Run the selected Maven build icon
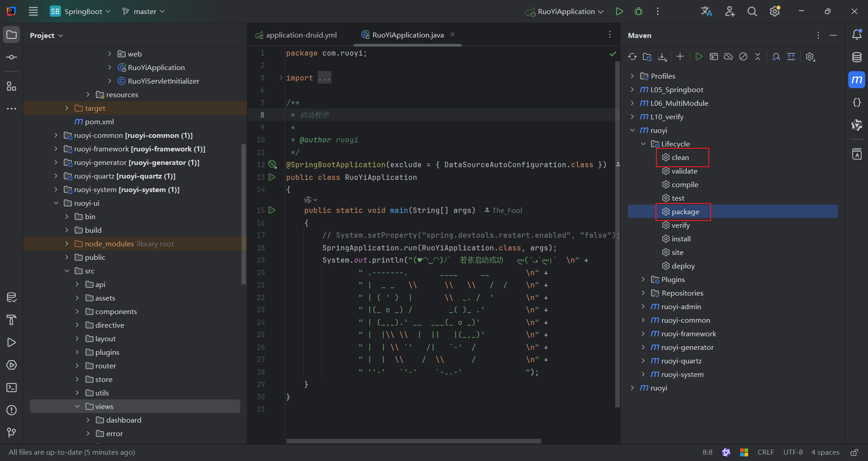 tap(699, 56)
